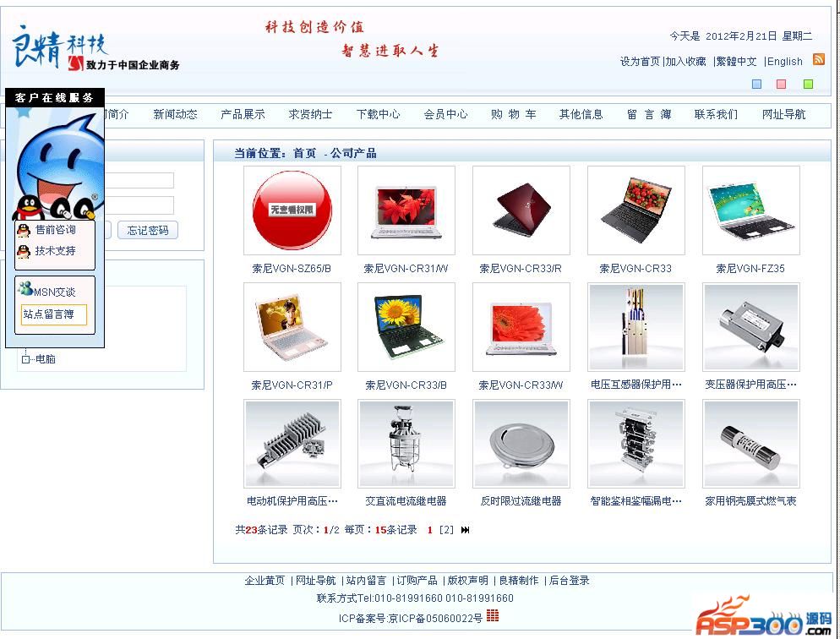840x639 pixels.
Task: Open 索尼VGN-FZ35 laptop thumbnail
Action: point(751,210)
